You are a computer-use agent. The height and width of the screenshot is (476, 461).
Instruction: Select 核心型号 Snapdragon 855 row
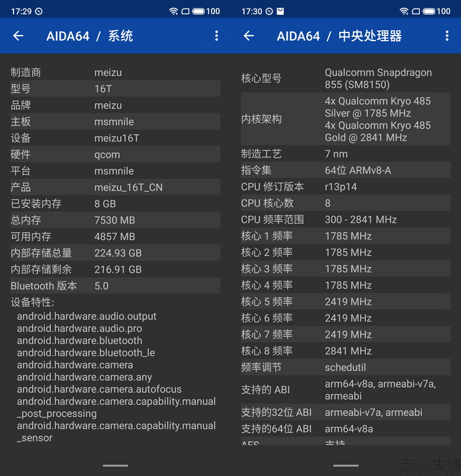346,79
